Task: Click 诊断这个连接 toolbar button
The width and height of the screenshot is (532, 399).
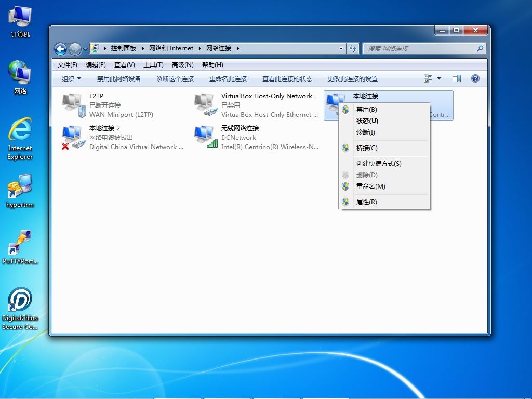Action: (x=175, y=79)
